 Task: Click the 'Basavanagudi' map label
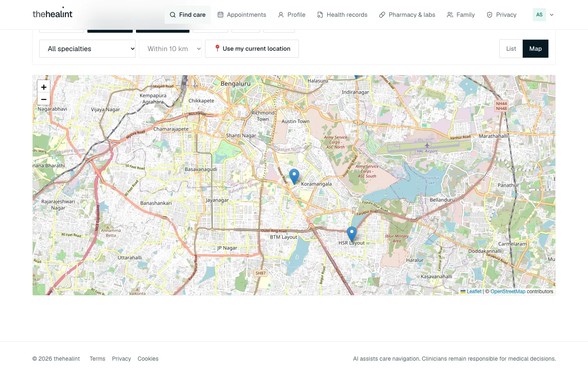click(201, 169)
